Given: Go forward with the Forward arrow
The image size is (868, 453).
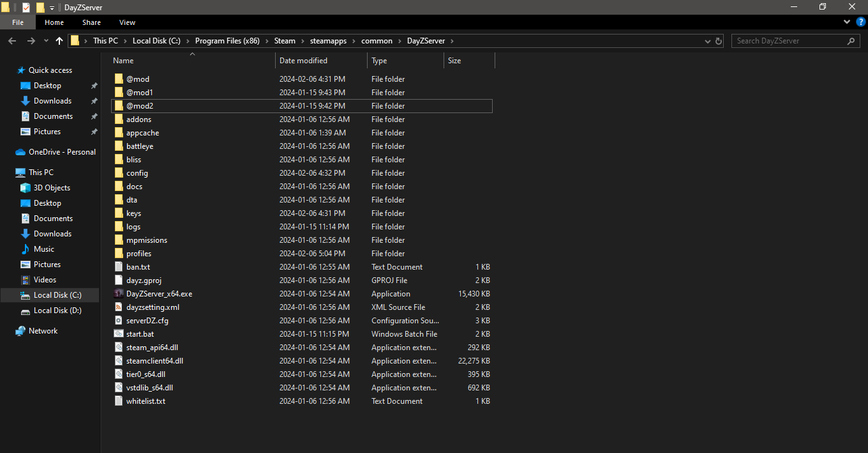Looking at the screenshot, I should (31, 41).
